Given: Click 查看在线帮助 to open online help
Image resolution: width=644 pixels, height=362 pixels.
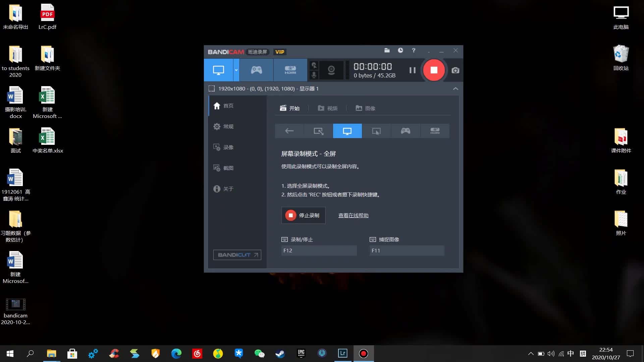Looking at the screenshot, I should (354, 215).
